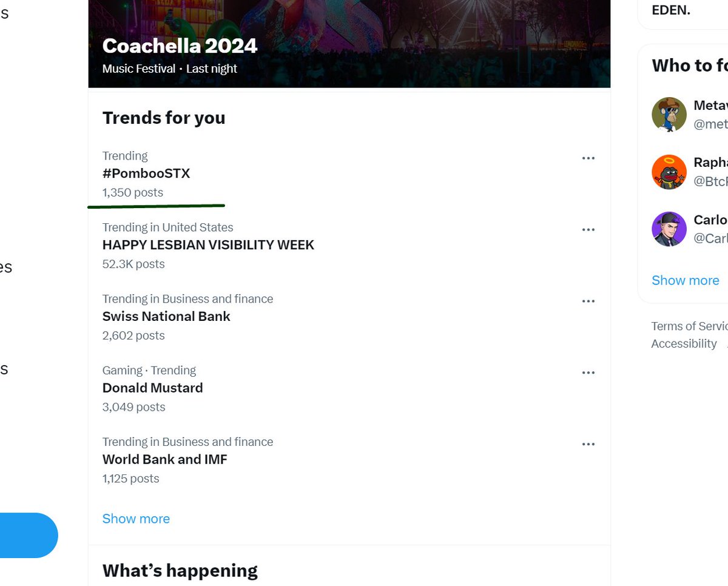Open the Coachella 2024 event banner
The image size is (728, 586).
pyautogui.click(x=349, y=44)
